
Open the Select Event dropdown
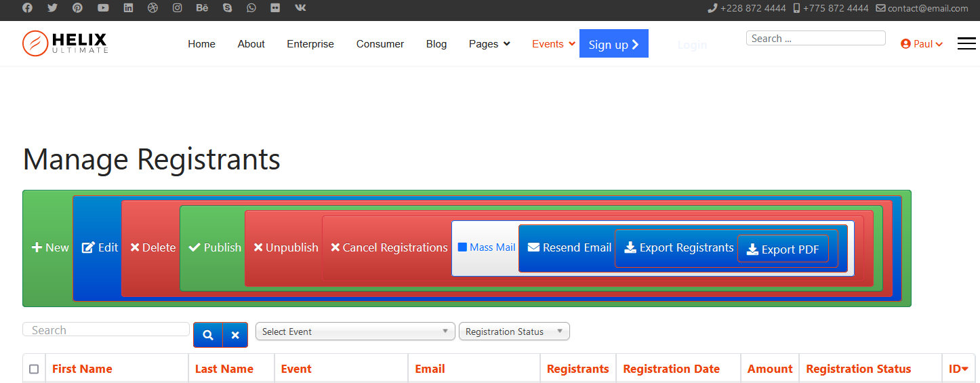tap(355, 331)
